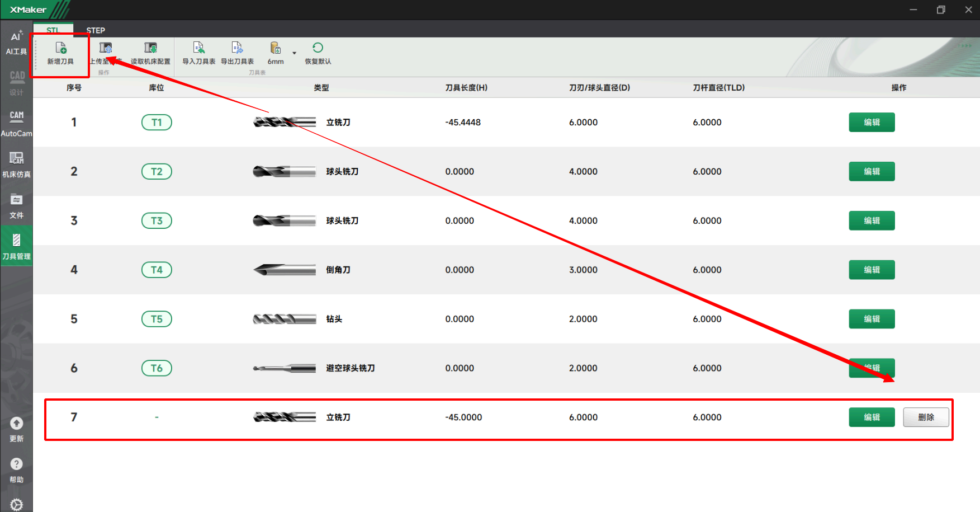The width and height of the screenshot is (980, 512).
Task: Click the 更新 update icon in sidebar
Action: tap(17, 424)
